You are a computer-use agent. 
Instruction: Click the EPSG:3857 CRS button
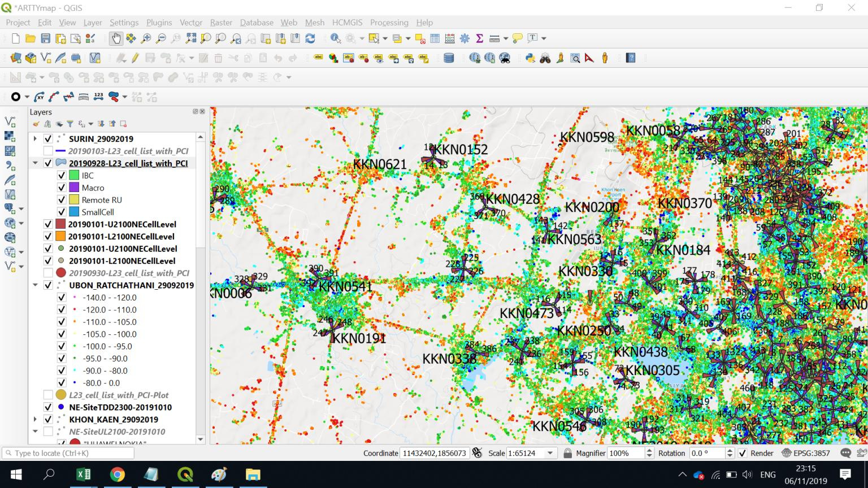806,453
